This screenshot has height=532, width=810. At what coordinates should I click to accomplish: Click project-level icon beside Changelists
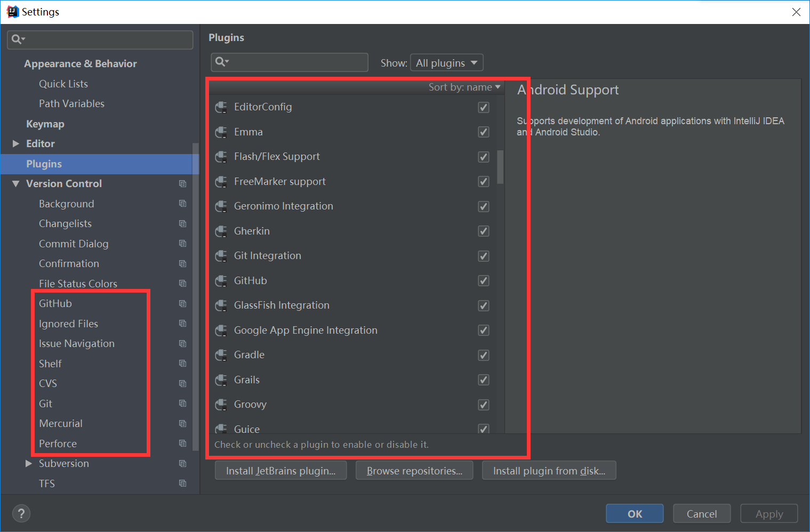click(183, 224)
